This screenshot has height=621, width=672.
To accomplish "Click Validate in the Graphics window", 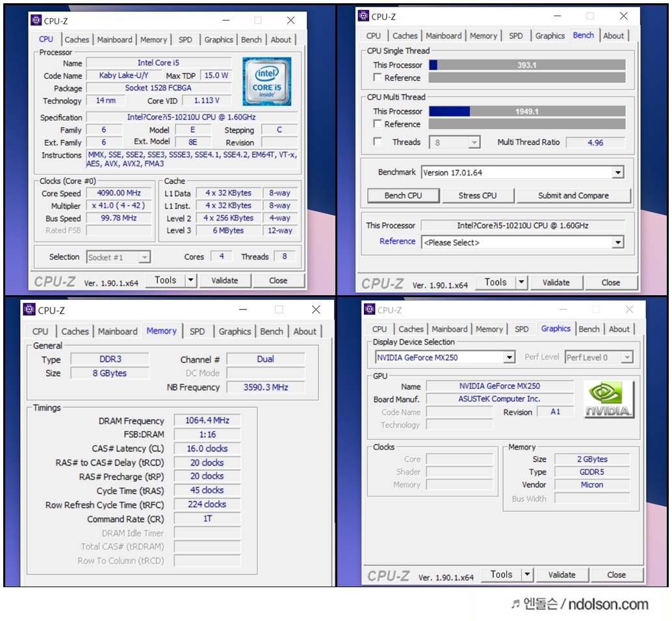I will click(562, 575).
